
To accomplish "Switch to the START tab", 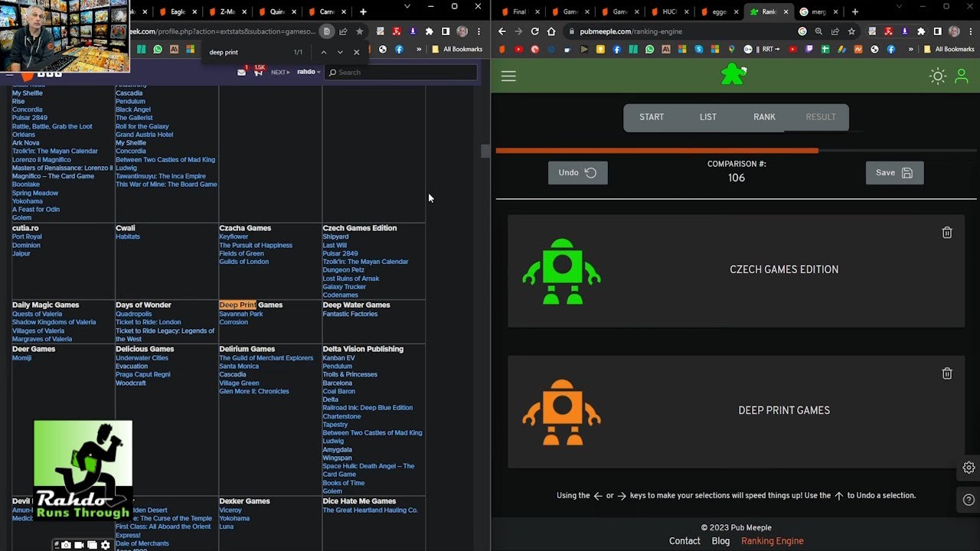I will tap(652, 117).
